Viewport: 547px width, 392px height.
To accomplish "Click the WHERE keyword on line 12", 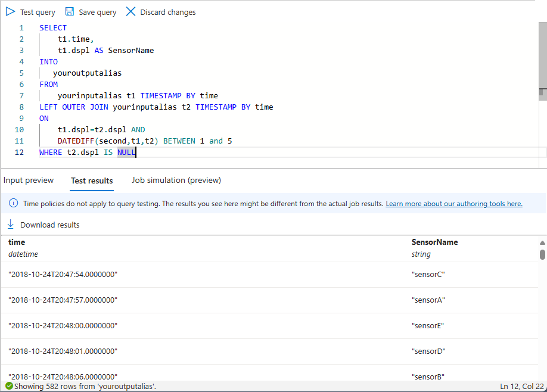I will [51, 153].
